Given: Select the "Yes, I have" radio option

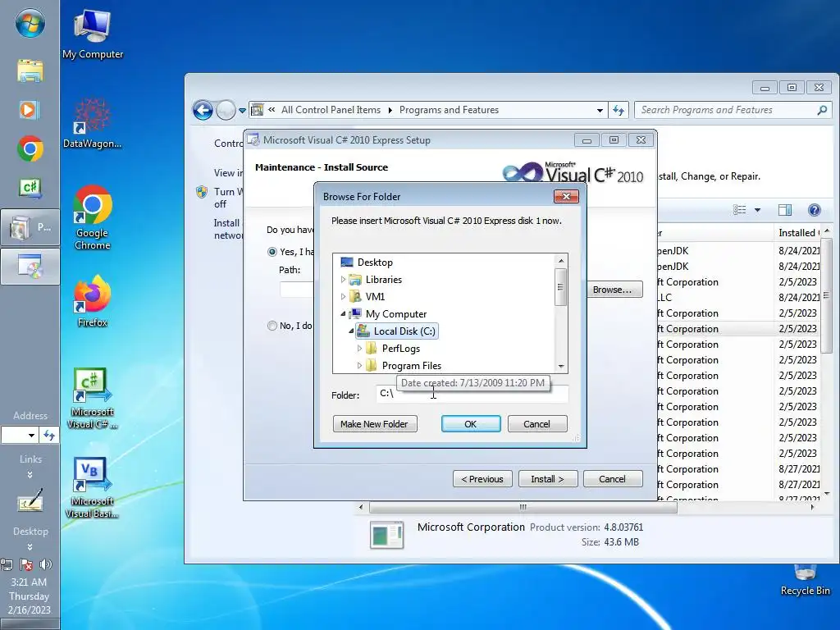Looking at the screenshot, I should tap(272, 252).
